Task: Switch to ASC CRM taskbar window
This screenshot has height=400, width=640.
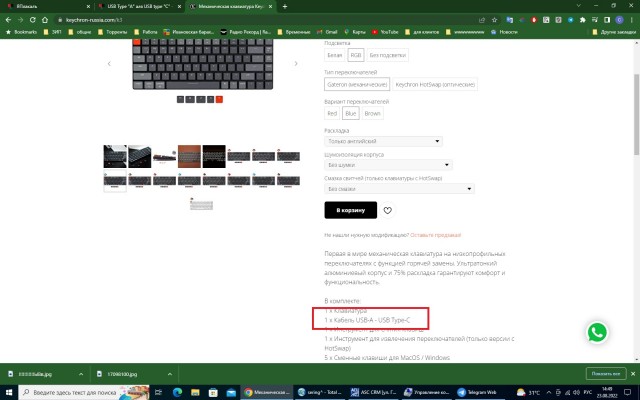Action: (x=374, y=392)
